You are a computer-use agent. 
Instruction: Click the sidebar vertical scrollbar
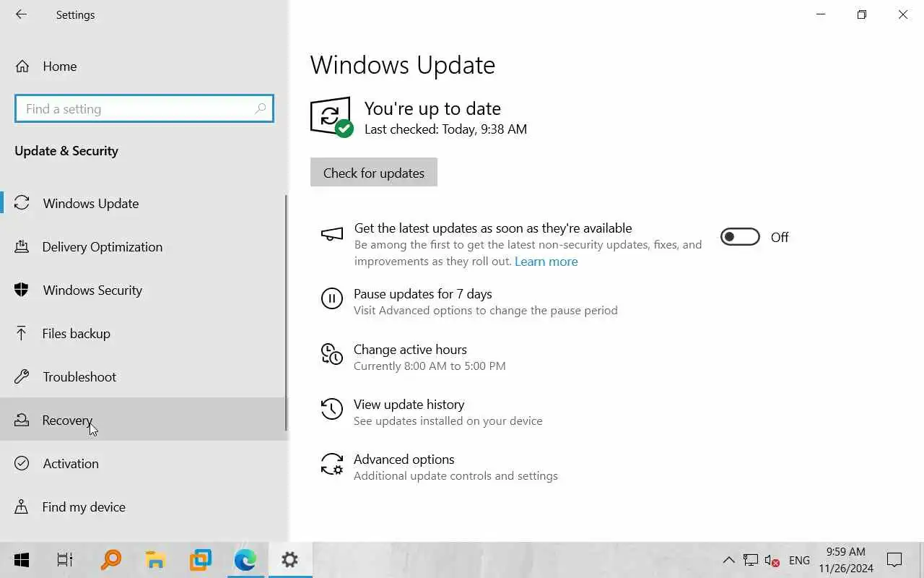click(x=287, y=312)
